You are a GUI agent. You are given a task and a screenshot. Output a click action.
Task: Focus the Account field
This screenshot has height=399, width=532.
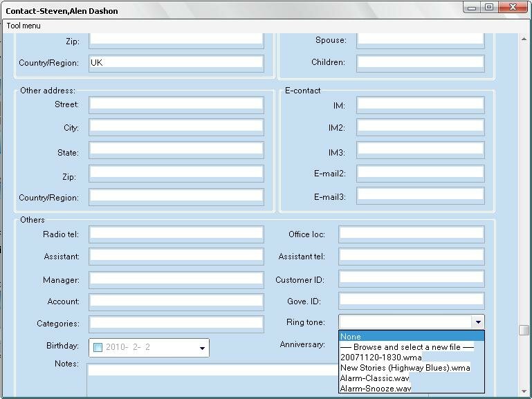[x=176, y=301]
